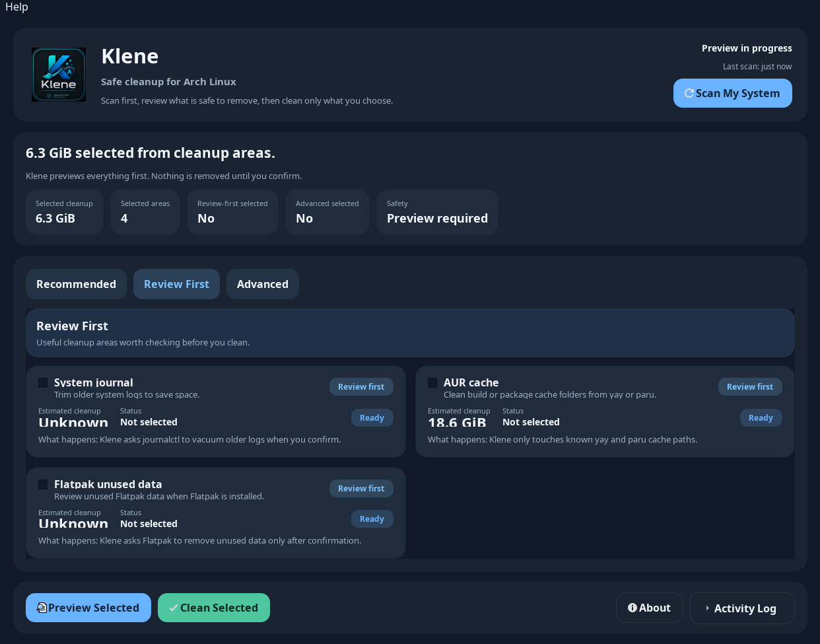Click the Advanced selected No tile
820x644 pixels.
coord(327,212)
